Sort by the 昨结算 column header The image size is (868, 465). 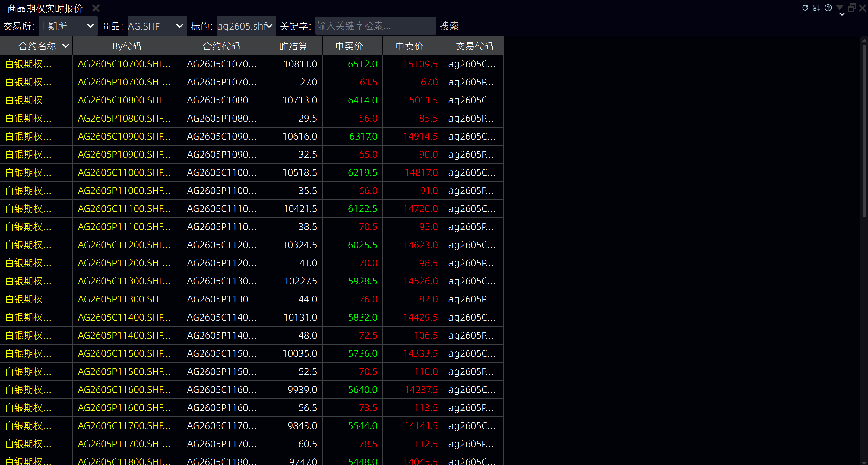[293, 46]
